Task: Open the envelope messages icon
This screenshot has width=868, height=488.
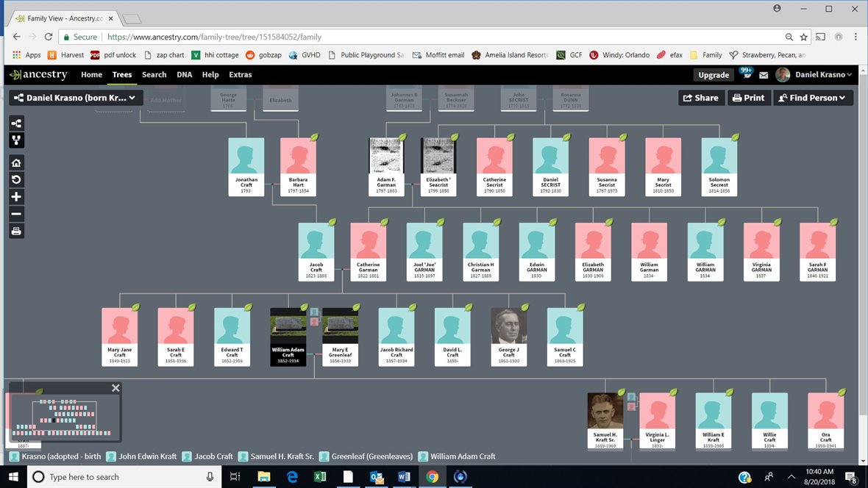Action: [764, 75]
